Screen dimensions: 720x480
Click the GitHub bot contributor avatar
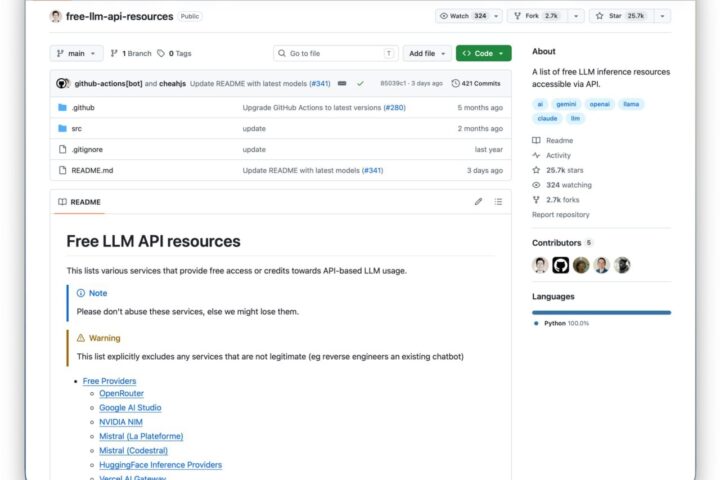pyautogui.click(x=561, y=265)
